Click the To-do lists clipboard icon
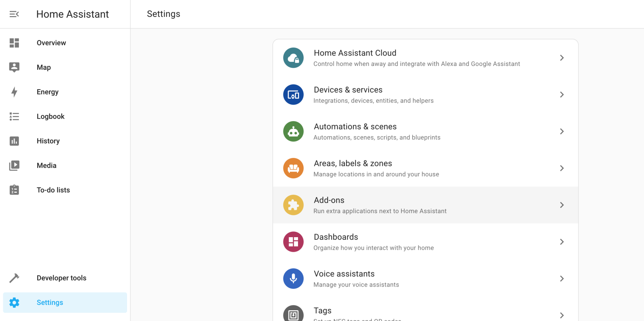 coord(14,190)
